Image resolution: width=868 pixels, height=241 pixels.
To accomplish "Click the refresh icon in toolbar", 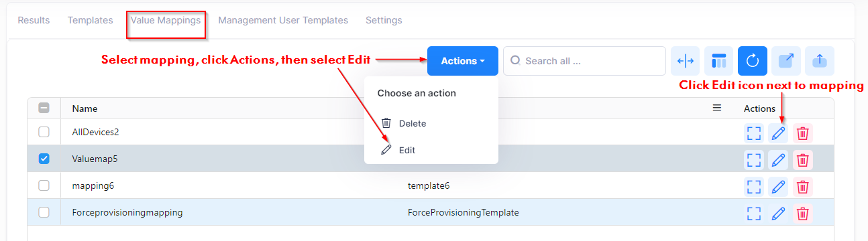I will point(752,61).
